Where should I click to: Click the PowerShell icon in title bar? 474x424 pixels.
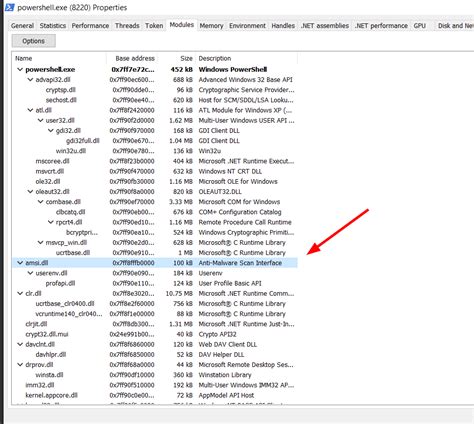10,7
